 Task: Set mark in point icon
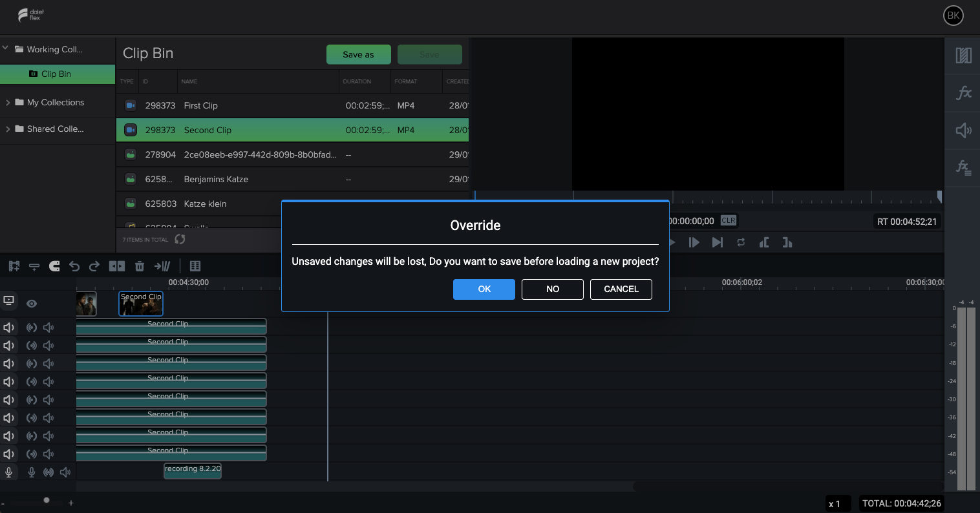click(x=764, y=242)
